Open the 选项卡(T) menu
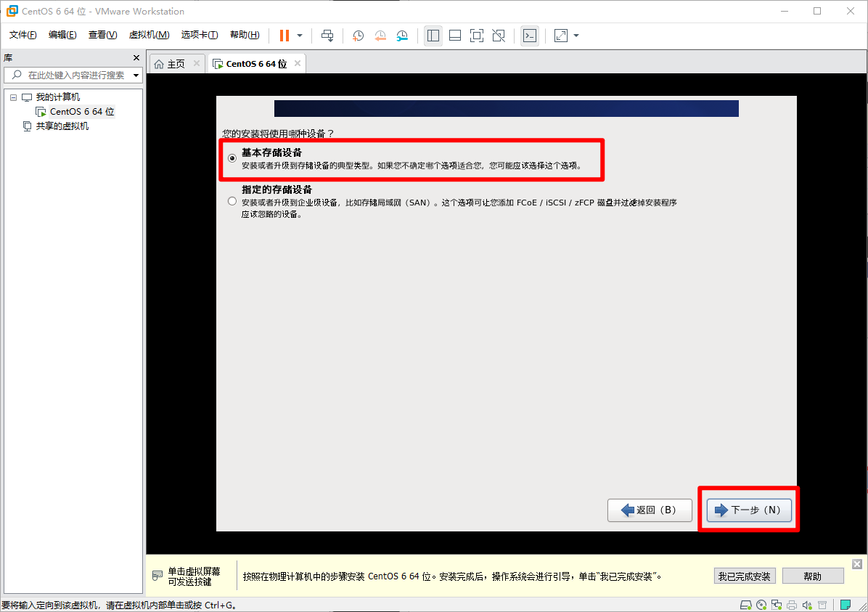The height and width of the screenshot is (612, 868). pyautogui.click(x=200, y=35)
